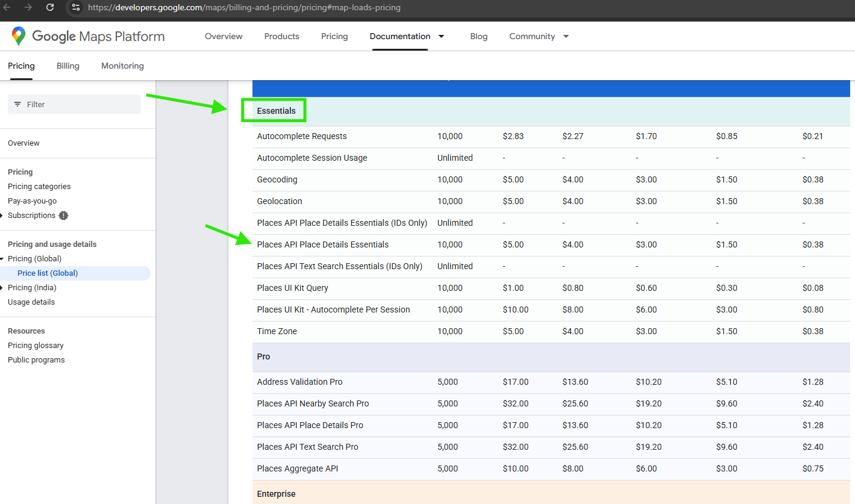Click the browser forward arrow
The width and height of the screenshot is (855, 504).
[x=28, y=7]
